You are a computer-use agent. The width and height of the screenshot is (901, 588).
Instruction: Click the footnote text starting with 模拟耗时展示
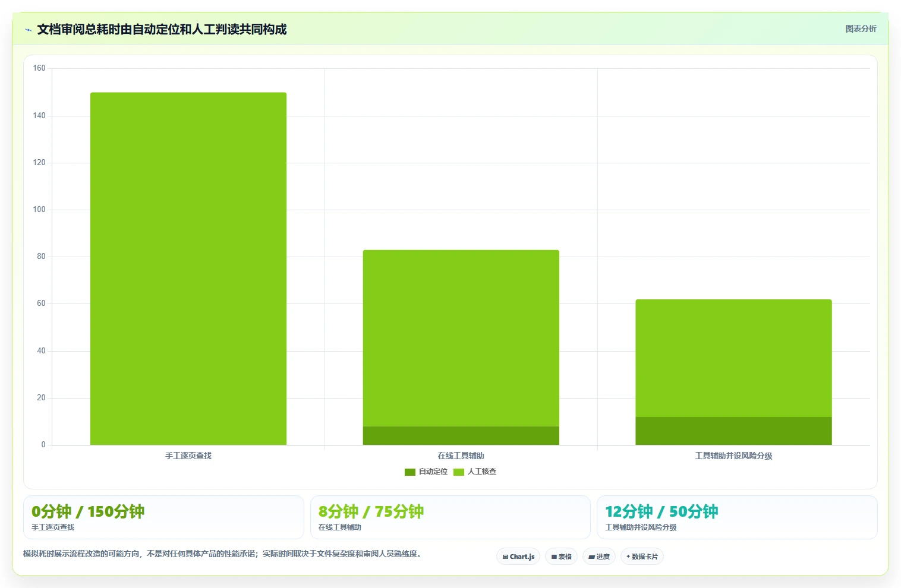click(222, 554)
